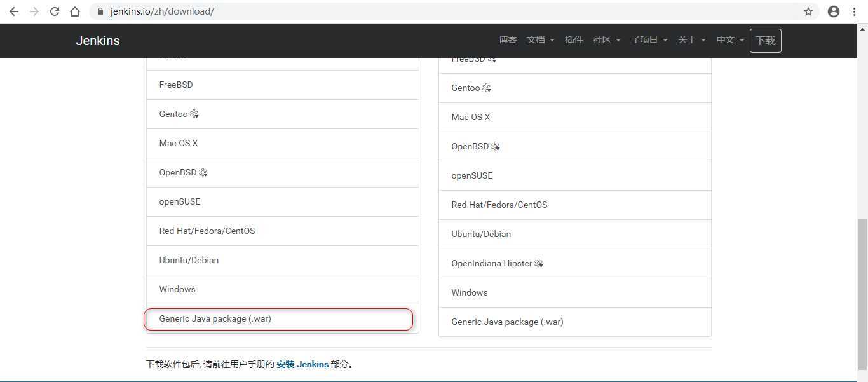Click the gear icon next to right Gentoo
The height and width of the screenshot is (382, 868).
[487, 88]
